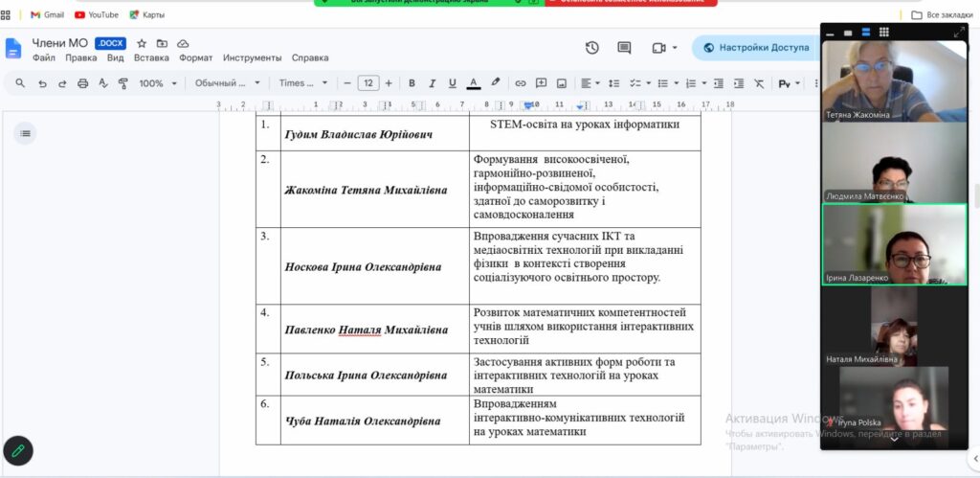980x478 pixels.
Task: Select Ірина Лазаренко video thumbnail
Action: point(895,244)
